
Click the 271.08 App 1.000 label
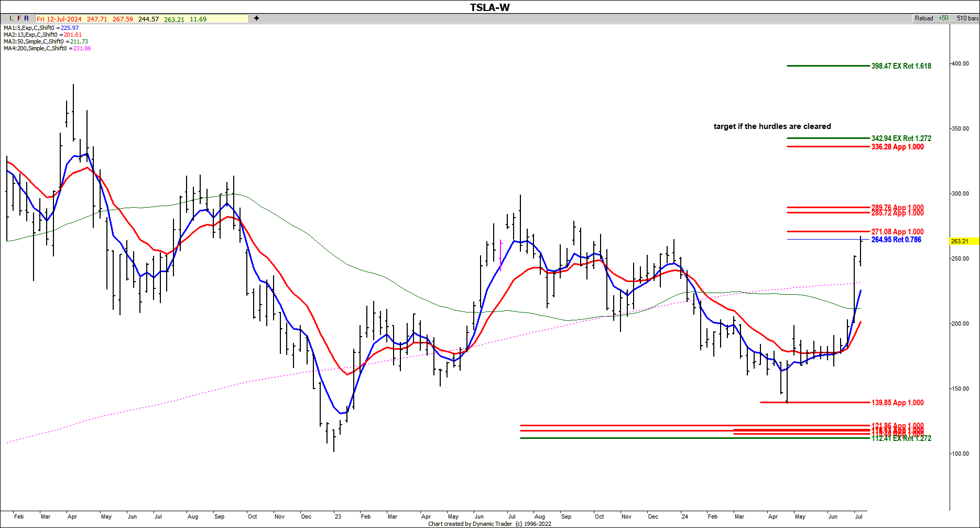pyautogui.click(x=898, y=232)
